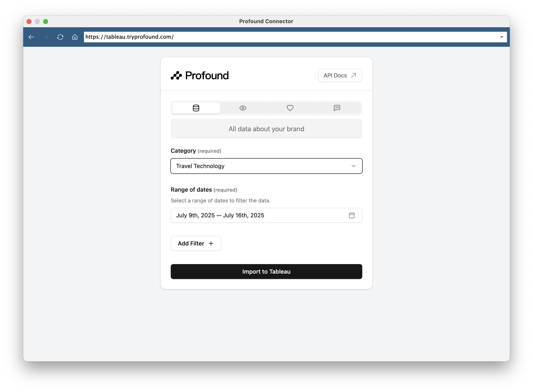Open the URL history dropdown arrow
Screen dimensions: 533x392
coord(502,37)
